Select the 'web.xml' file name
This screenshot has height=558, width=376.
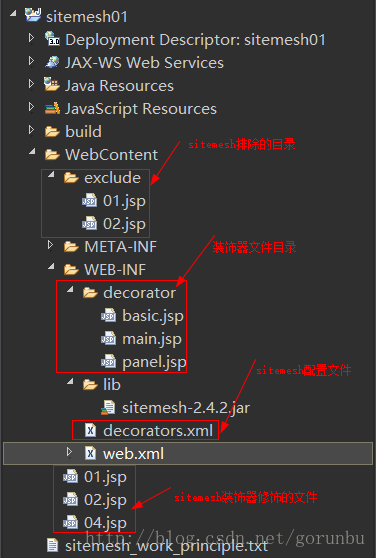tap(133, 454)
